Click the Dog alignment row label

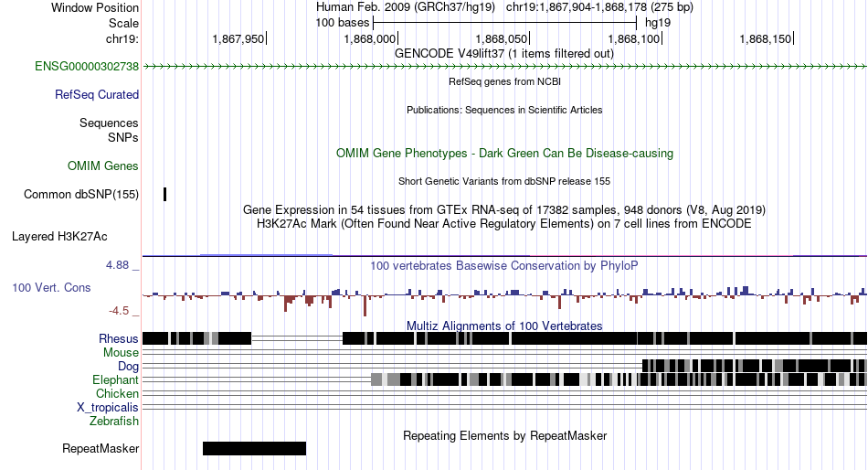(128, 367)
